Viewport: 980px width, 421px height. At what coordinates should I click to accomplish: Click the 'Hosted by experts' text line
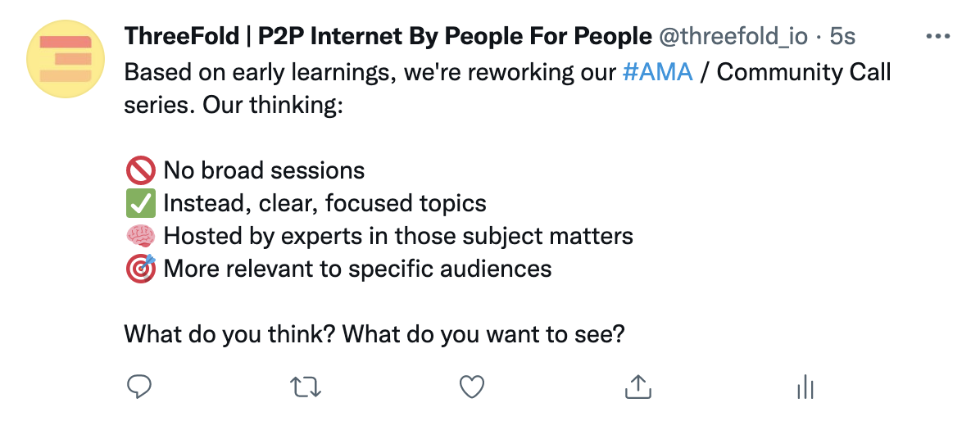(x=398, y=236)
